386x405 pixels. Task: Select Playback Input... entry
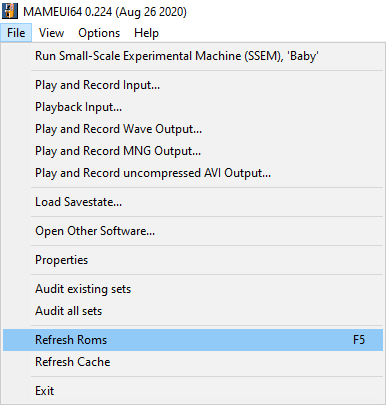(x=193, y=107)
